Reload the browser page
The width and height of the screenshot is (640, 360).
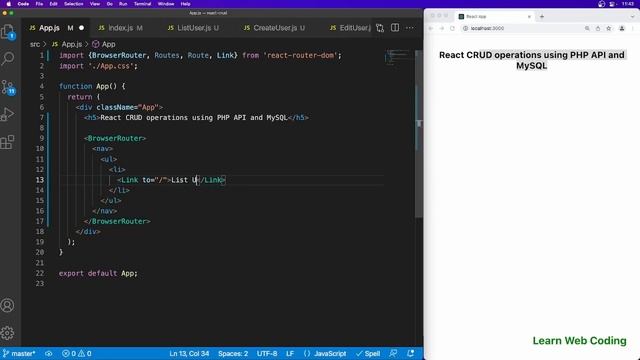click(x=452, y=28)
